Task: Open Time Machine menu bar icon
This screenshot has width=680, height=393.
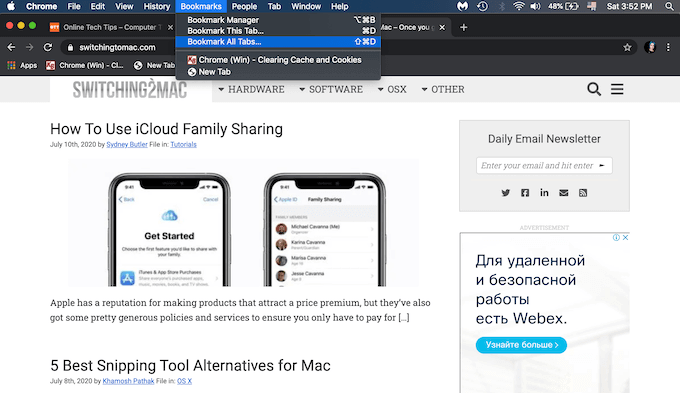Action: (x=482, y=6)
